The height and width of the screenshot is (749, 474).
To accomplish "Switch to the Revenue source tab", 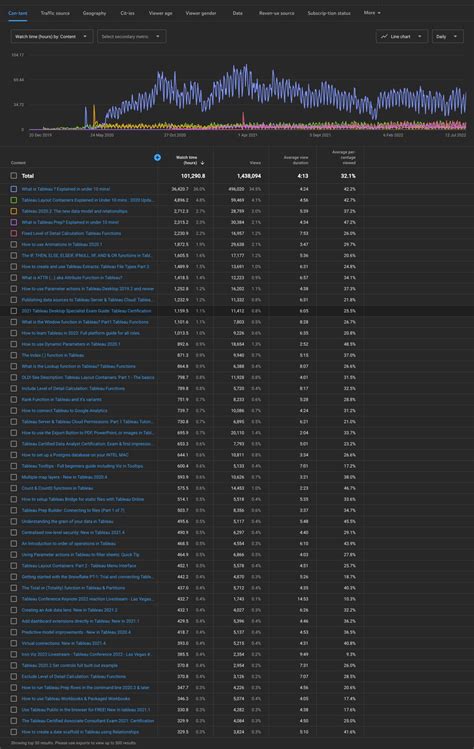I will tap(276, 13).
